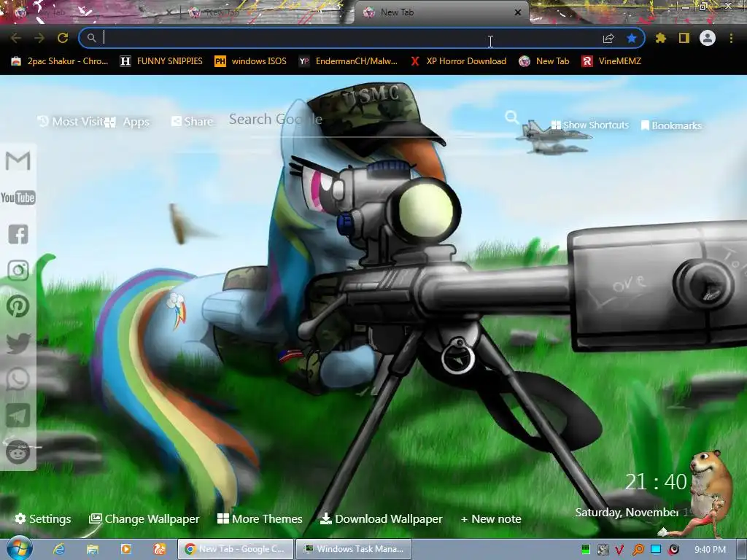Open the Apps shortcut
Viewport: 747px width, 560px height.
[x=127, y=122]
